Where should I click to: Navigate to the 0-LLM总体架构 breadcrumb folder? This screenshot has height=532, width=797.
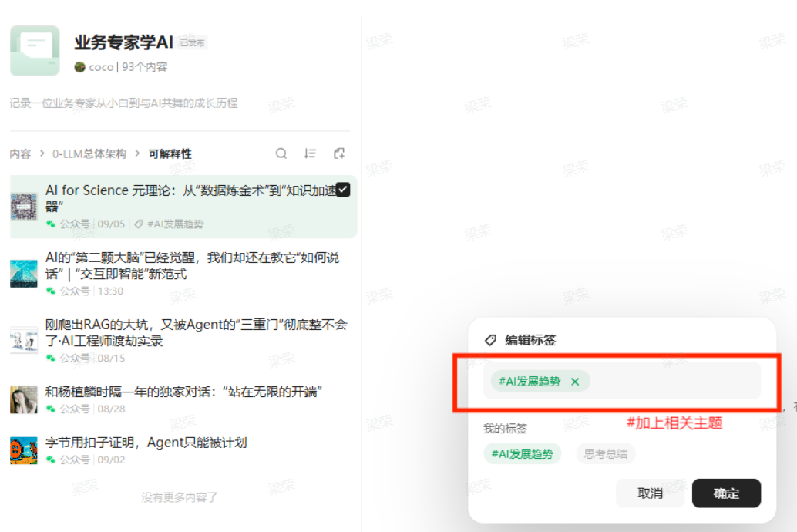coord(89,154)
